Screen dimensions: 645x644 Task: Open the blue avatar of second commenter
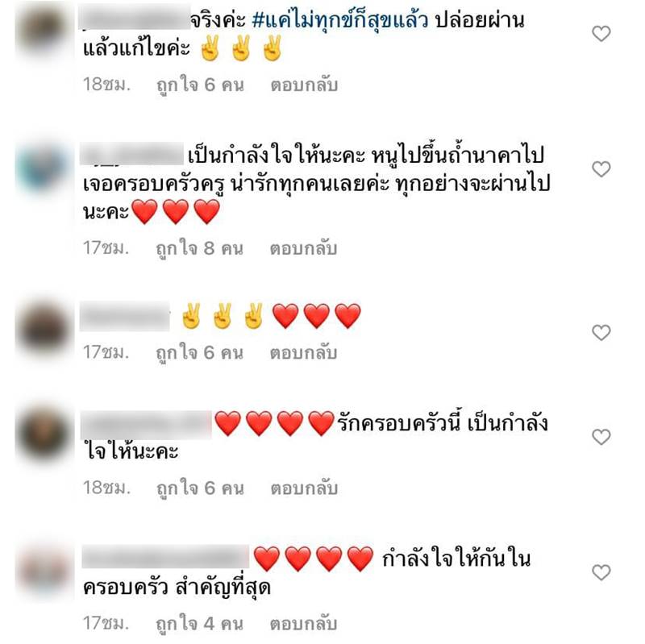[44, 168]
